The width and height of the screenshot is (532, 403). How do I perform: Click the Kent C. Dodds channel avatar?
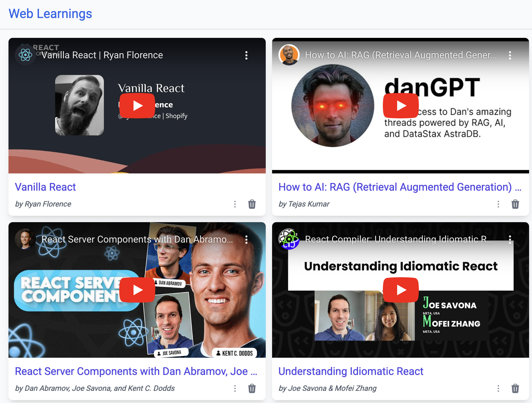[x=25, y=239]
